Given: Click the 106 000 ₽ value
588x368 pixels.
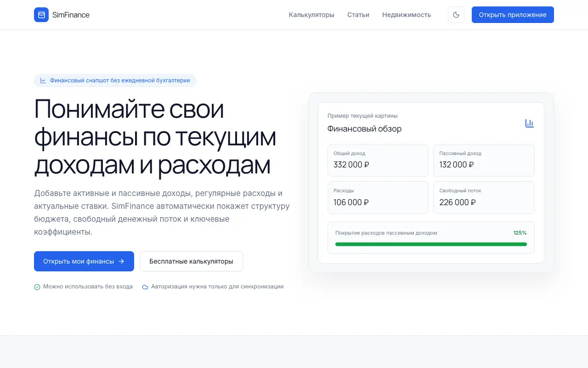Looking at the screenshot, I should coord(351,202).
